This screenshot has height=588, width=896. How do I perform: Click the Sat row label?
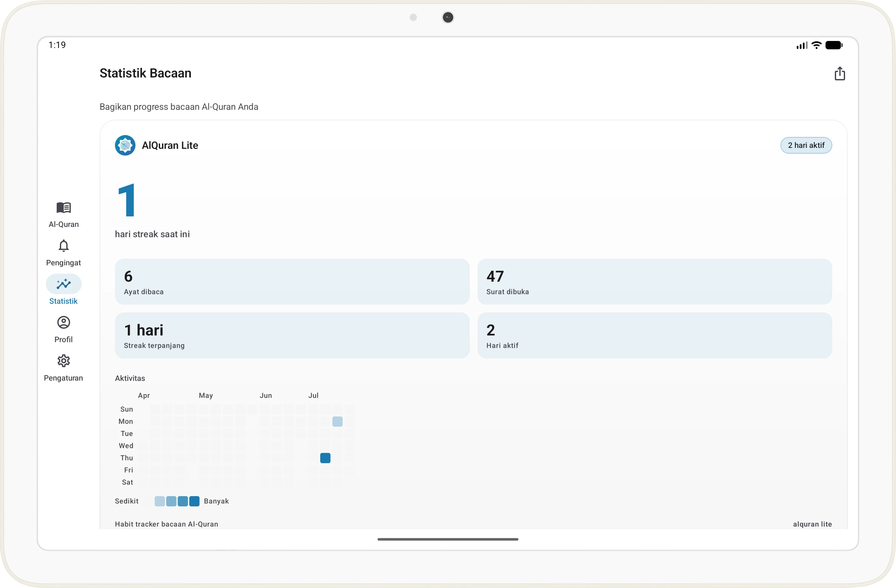point(127,482)
